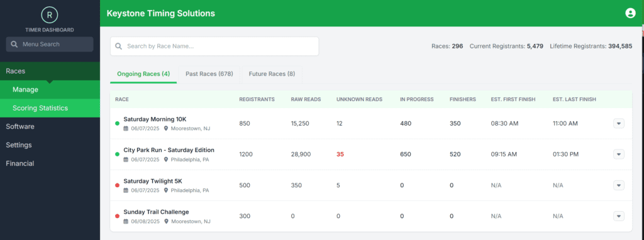Viewport: 644px width, 240px height.
Task: Expand options for Saturday Twilight 5K row
Action: coord(619,185)
